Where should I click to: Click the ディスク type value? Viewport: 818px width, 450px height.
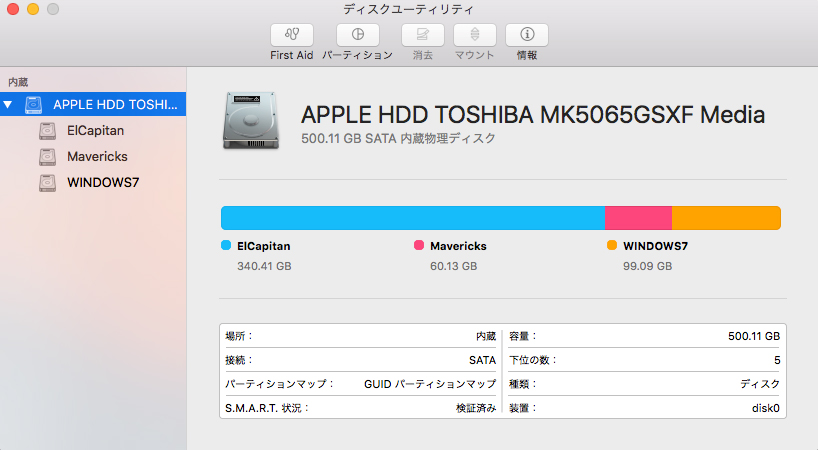pos(760,384)
